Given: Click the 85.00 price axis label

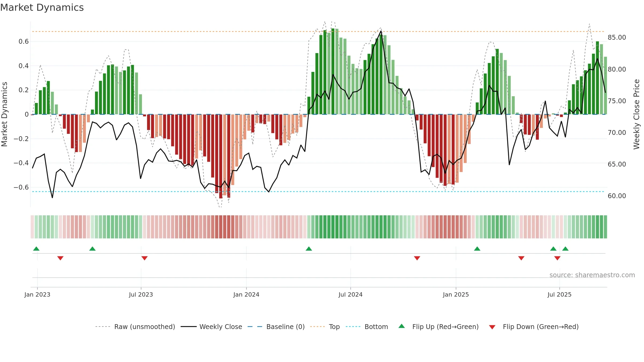Looking at the screenshot, I should (x=617, y=38).
